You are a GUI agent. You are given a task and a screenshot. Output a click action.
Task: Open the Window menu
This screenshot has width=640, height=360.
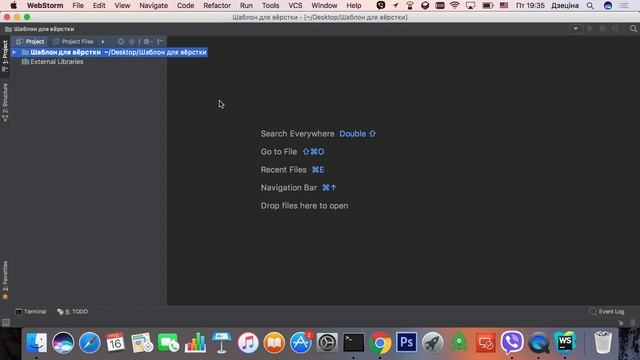[x=324, y=6]
